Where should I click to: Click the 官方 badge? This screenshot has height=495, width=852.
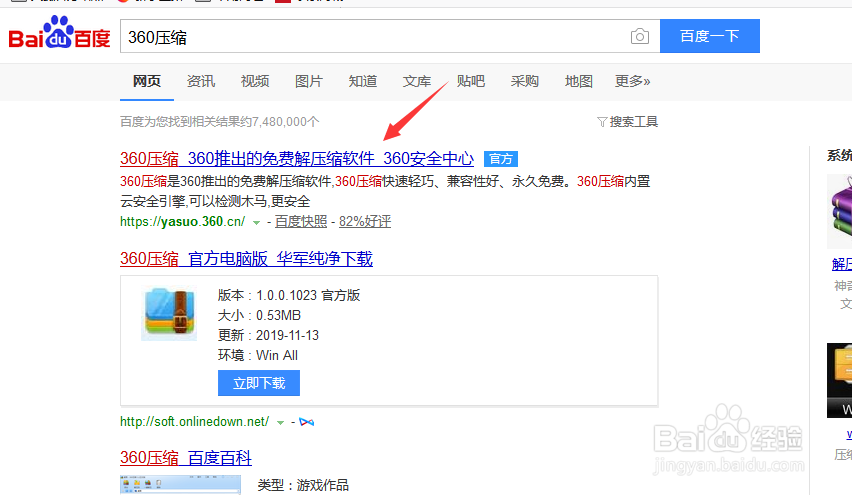point(500,159)
